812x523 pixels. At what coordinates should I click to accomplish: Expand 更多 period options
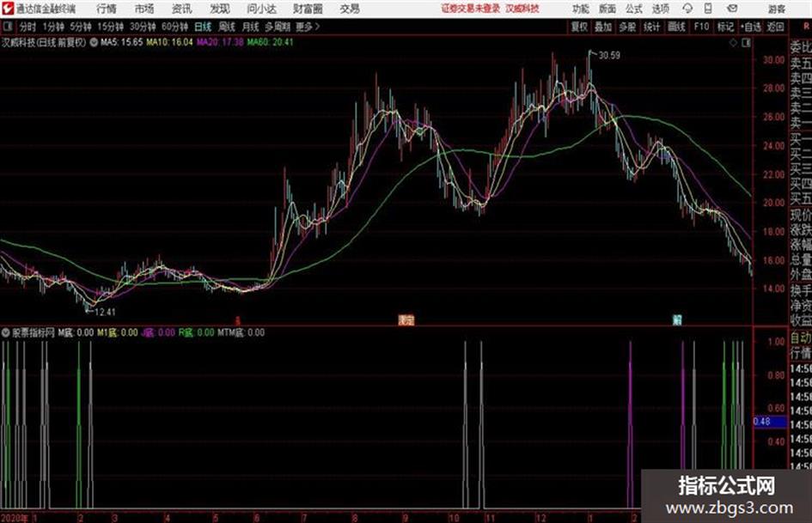[x=308, y=27]
